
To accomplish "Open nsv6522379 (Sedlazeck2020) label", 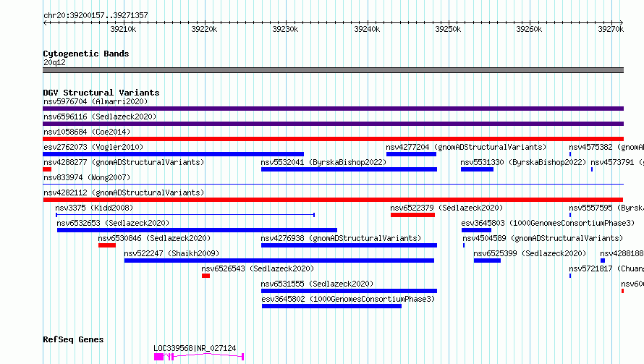I will pos(446,208).
